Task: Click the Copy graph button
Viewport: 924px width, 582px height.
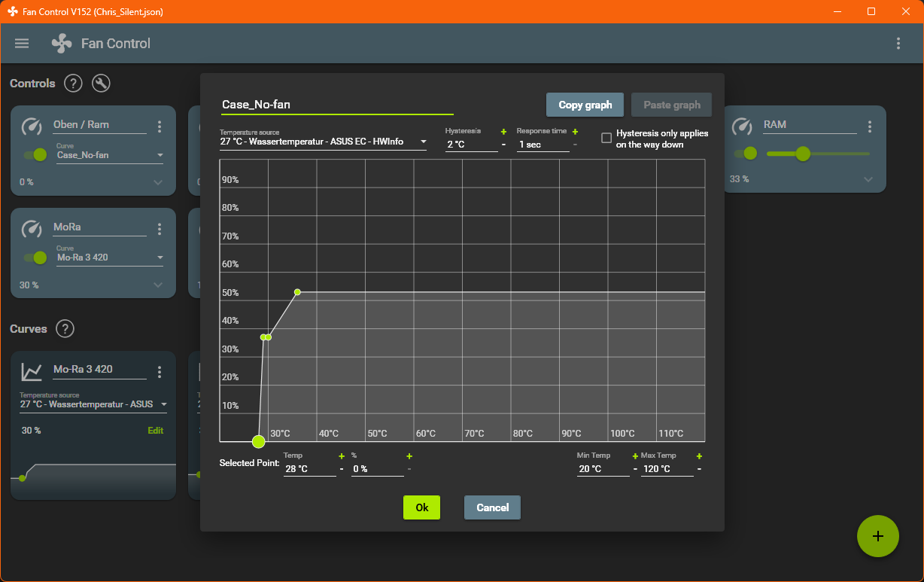Action: [585, 105]
